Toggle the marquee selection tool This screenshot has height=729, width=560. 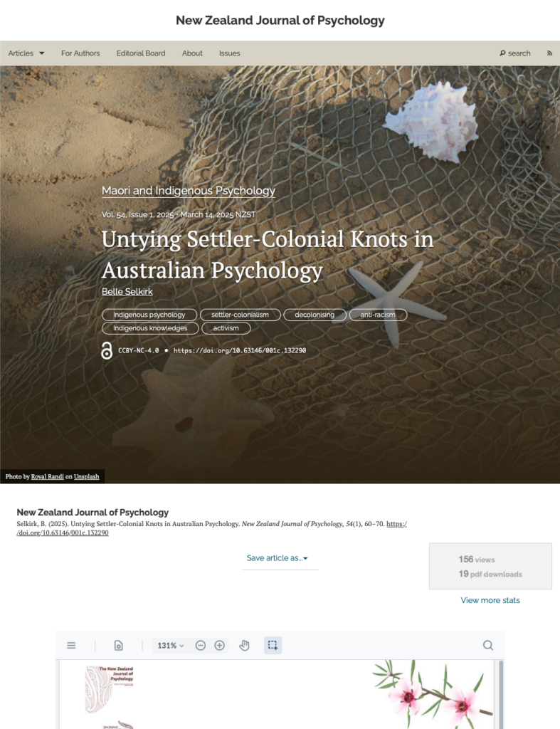pos(273,645)
